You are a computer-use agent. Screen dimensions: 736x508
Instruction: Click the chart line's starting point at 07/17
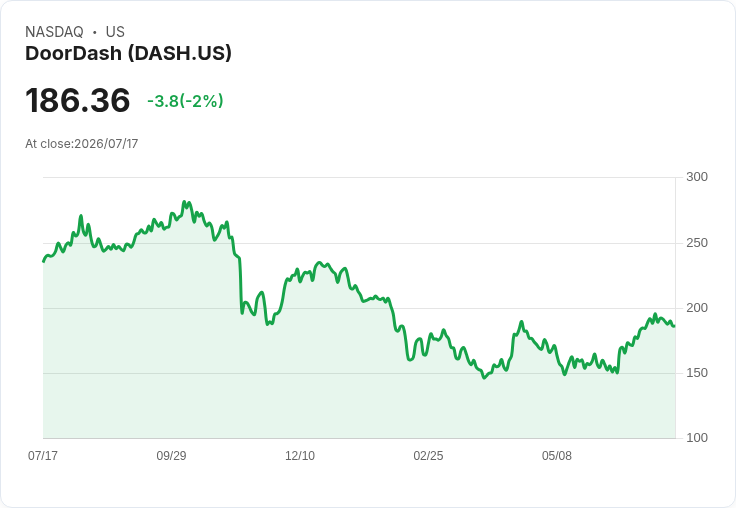[44, 261]
